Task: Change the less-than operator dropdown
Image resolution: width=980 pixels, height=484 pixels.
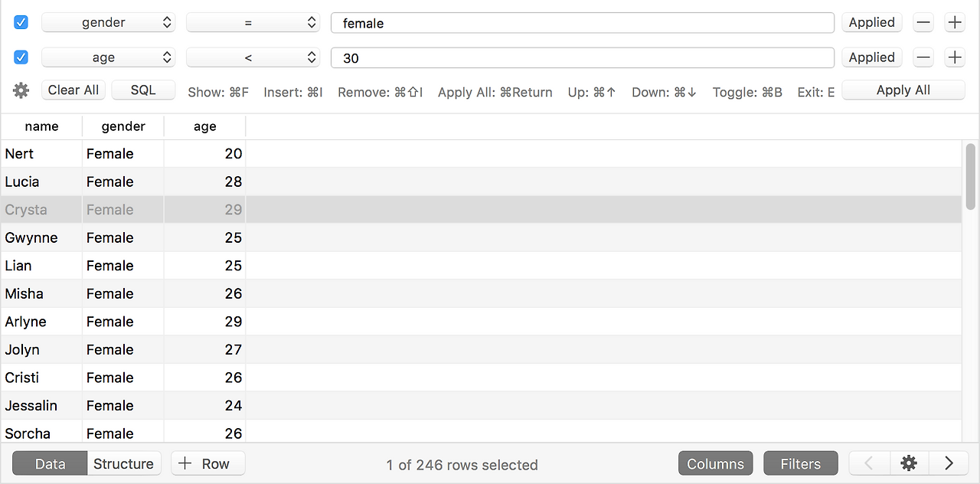Action: point(253,57)
